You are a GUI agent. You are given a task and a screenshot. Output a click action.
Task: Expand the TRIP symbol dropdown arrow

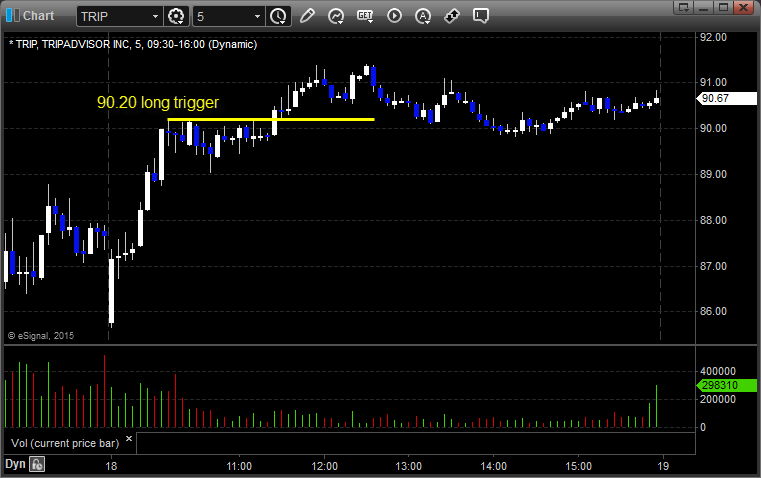[x=155, y=16]
